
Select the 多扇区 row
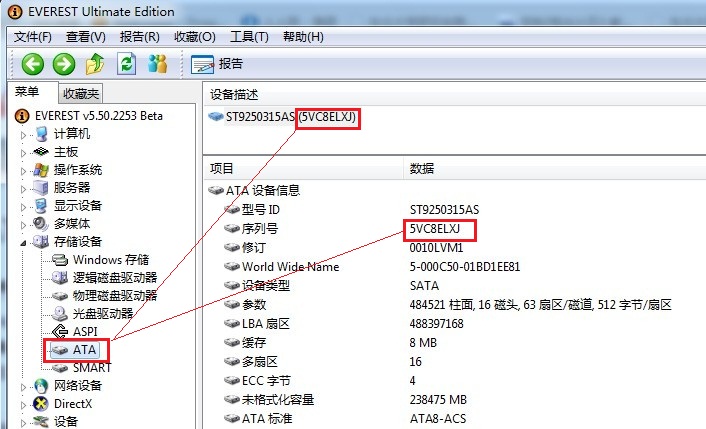pos(260,361)
